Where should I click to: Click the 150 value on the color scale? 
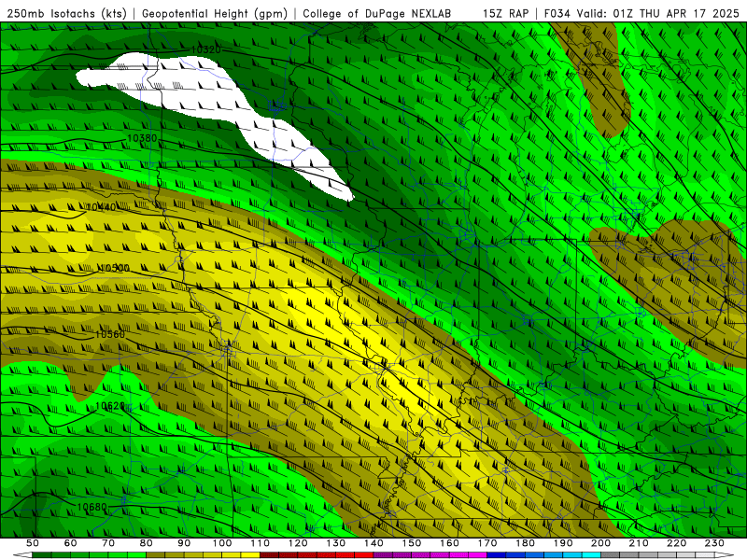(412, 543)
